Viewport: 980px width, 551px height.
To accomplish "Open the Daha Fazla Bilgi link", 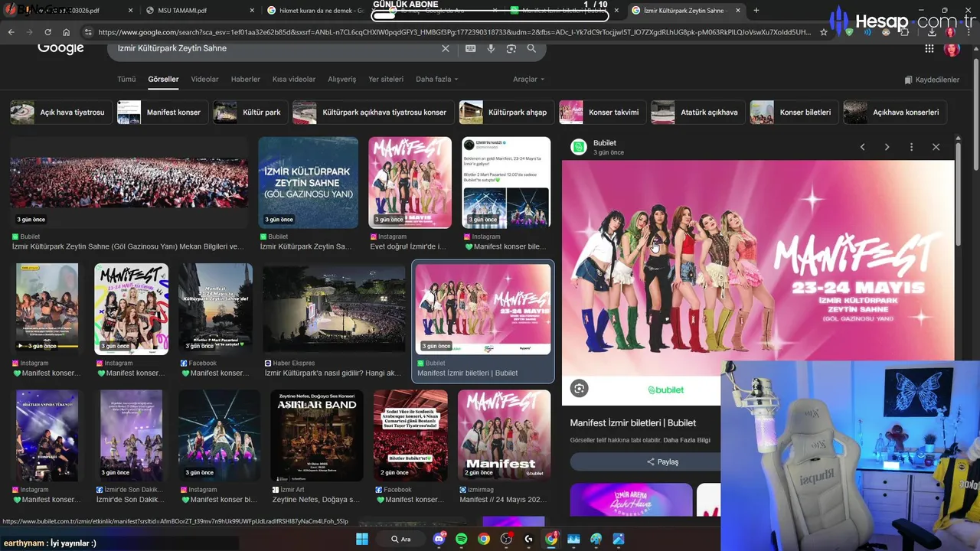I will point(687,440).
